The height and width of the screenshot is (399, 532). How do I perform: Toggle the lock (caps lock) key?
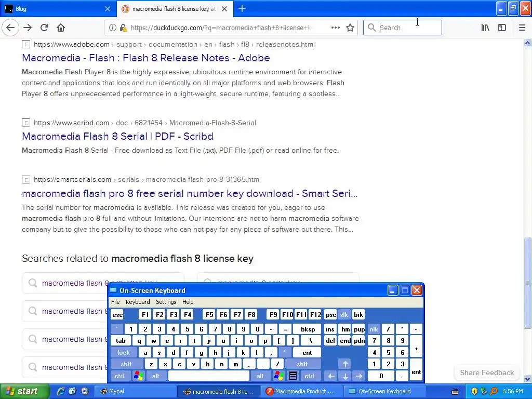point(124,353)
